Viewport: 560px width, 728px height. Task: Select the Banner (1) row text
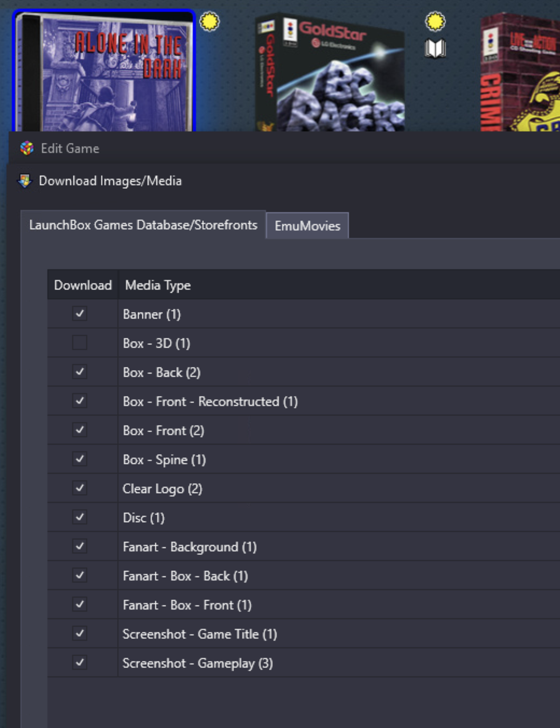[x=152, y=314]
